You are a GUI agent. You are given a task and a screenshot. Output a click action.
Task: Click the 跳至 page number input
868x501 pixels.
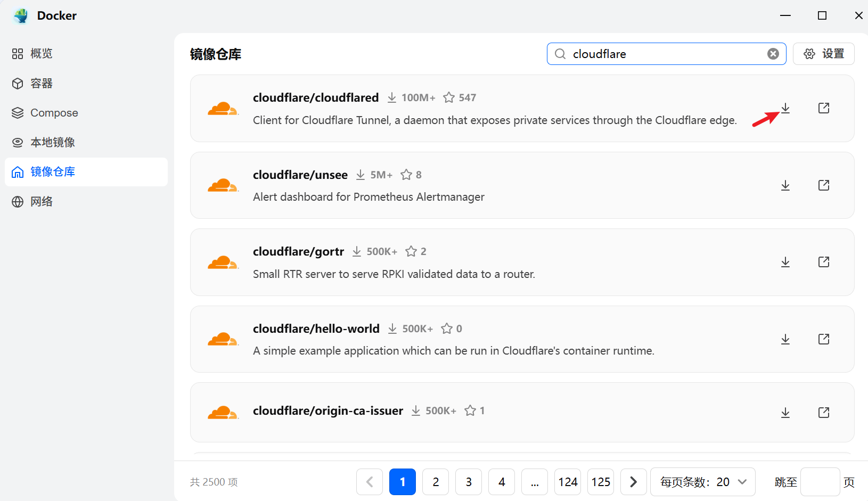pos(820,482)
